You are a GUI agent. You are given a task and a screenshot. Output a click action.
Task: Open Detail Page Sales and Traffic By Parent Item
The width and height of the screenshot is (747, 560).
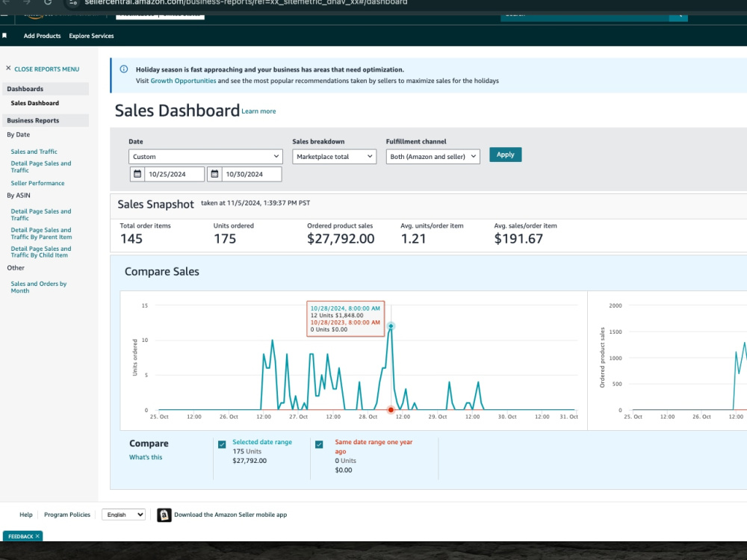pyautogui.click(x=41, y=233)
